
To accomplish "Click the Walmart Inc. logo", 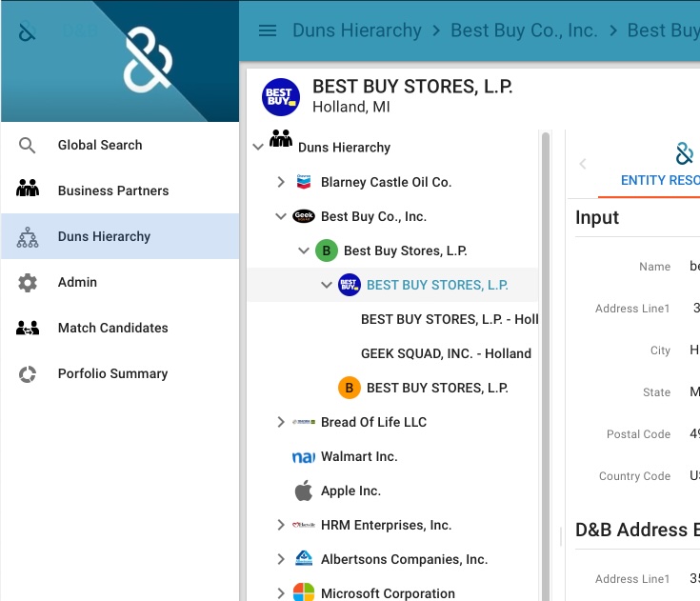I will pos(304,457).
